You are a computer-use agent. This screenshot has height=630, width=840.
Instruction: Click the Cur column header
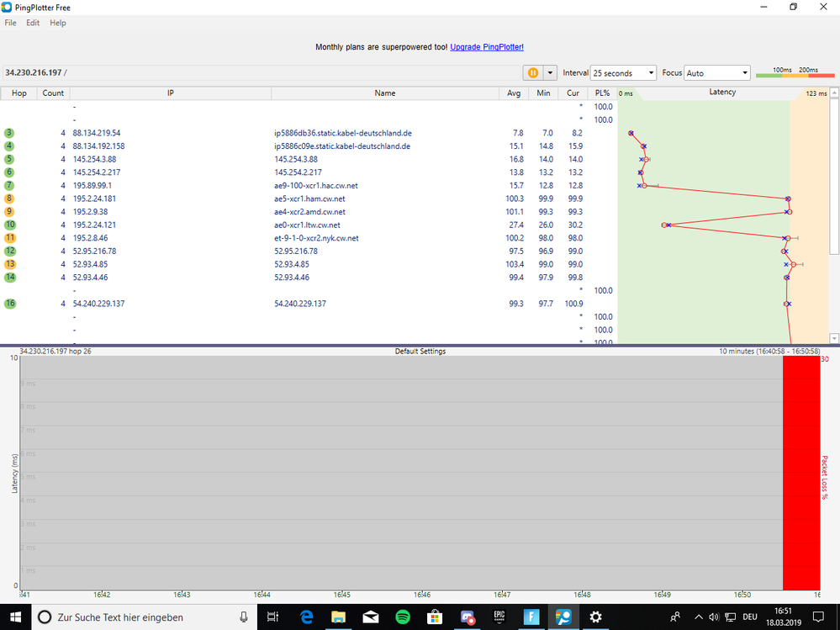573,93
